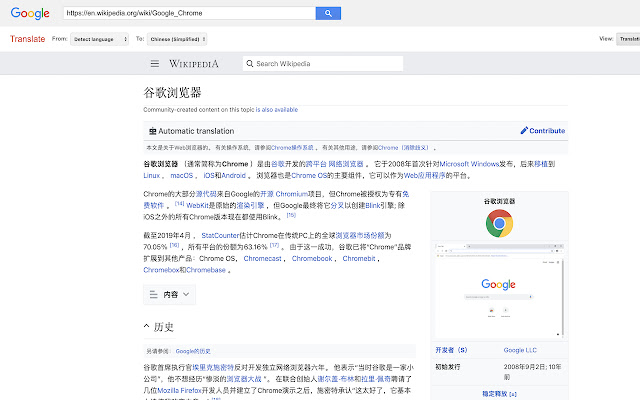Click the Translate title link
Image resolution: width=640 pixels, height=400 pixels.
tap(27, 39)
